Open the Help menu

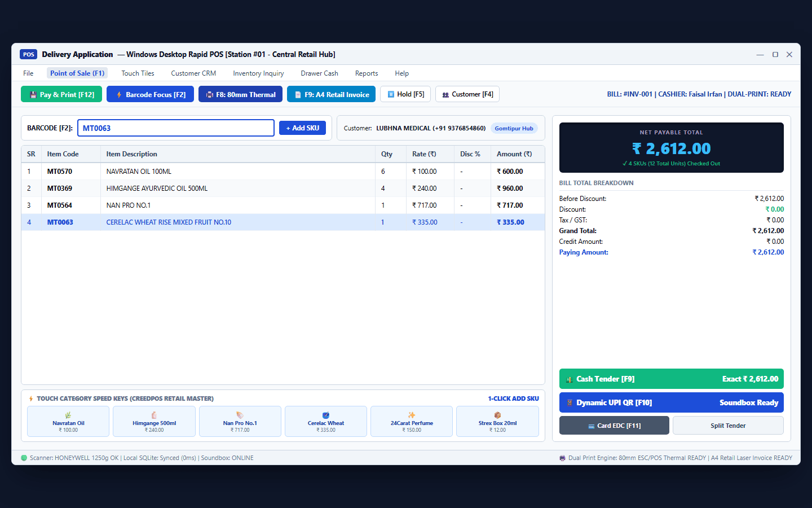(401, 73)
